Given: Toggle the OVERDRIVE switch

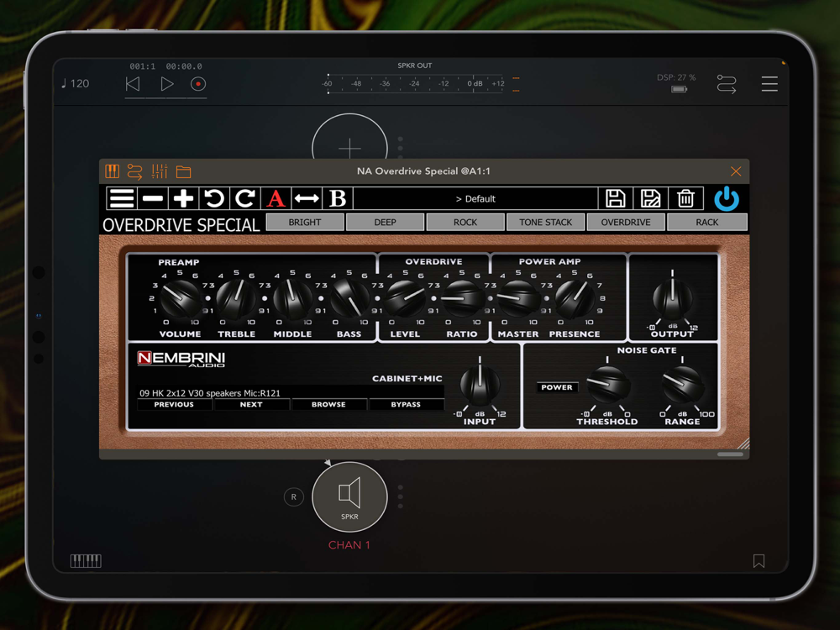Looking at the screenshot, I should pos(626,223).
